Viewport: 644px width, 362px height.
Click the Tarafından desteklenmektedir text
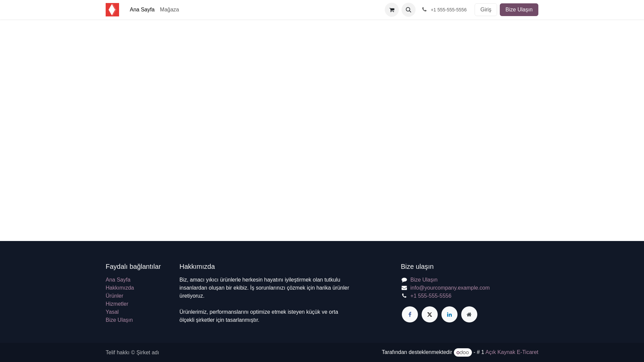pyautogui.click(x=417, y=352)
